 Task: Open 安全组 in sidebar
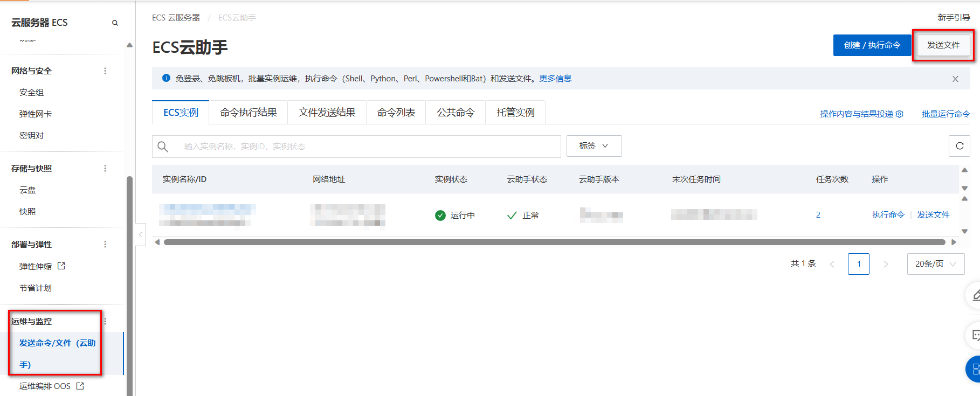tap(32, 92)
